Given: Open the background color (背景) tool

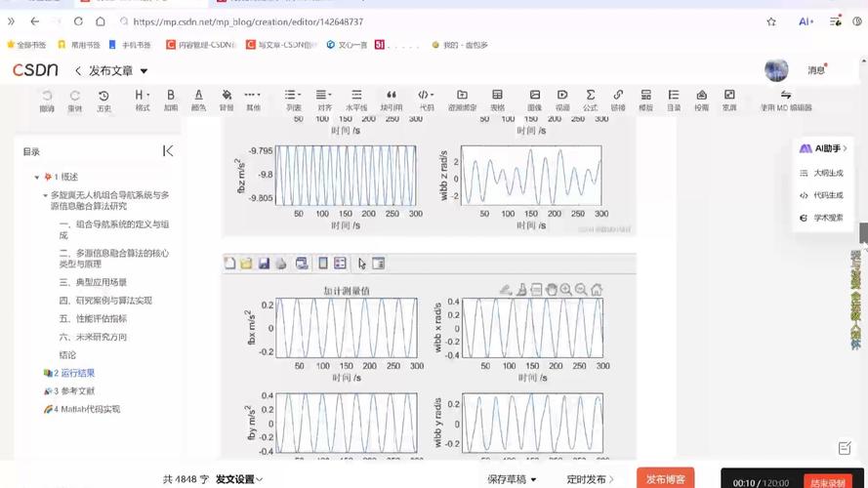Looking at the screenshot, I should [x=227, y=101].
